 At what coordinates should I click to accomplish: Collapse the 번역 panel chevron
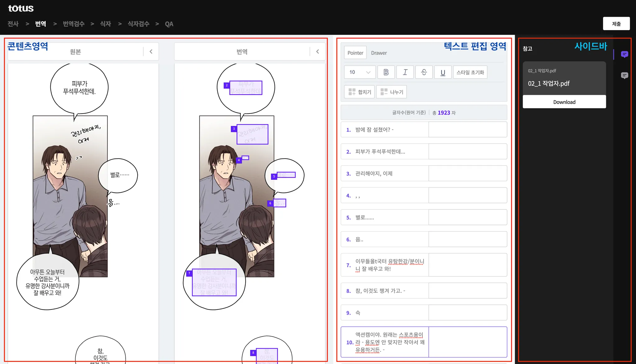317,52
